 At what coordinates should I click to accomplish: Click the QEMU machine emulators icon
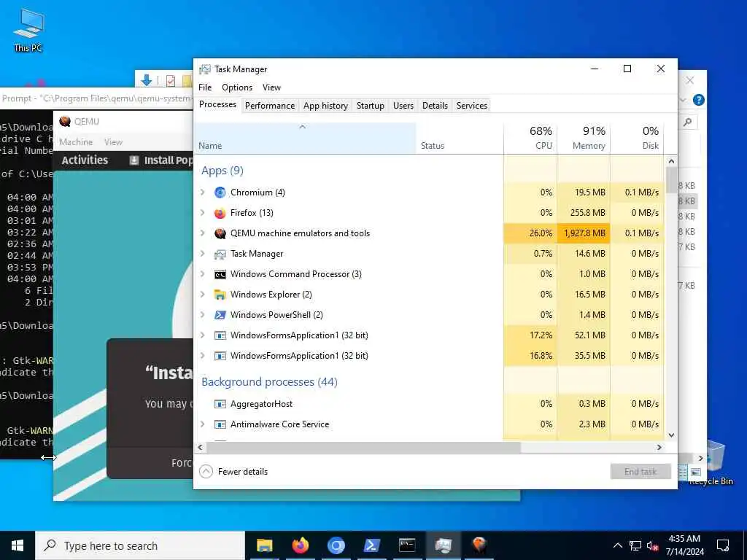(220, 233)
